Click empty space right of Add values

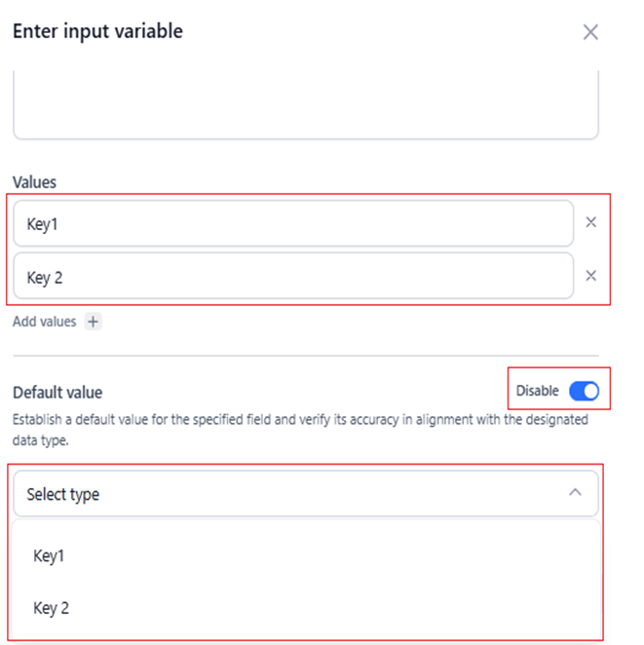(341, 322)
